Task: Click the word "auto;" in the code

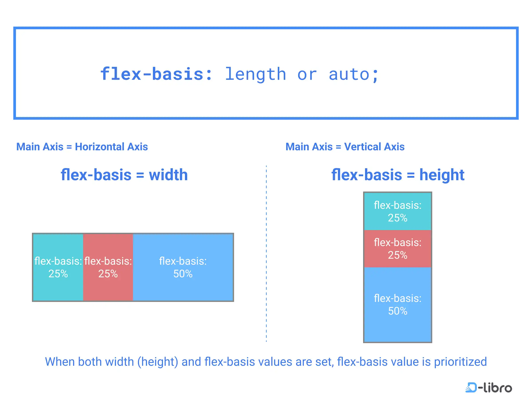Action: click(x=354, y=74)
